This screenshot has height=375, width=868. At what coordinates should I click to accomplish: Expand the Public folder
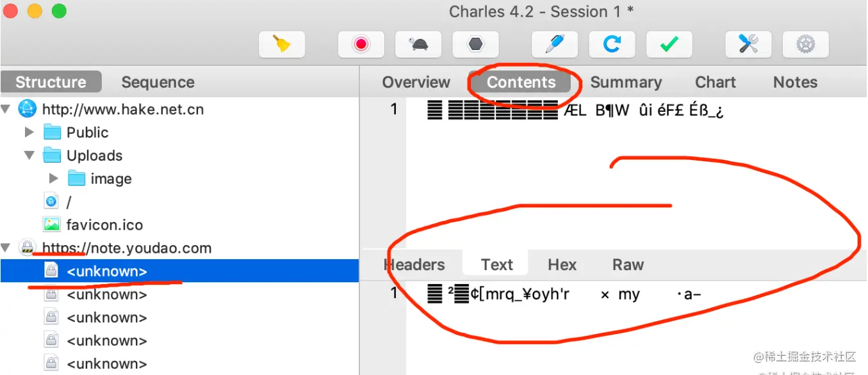click(29, 132)
